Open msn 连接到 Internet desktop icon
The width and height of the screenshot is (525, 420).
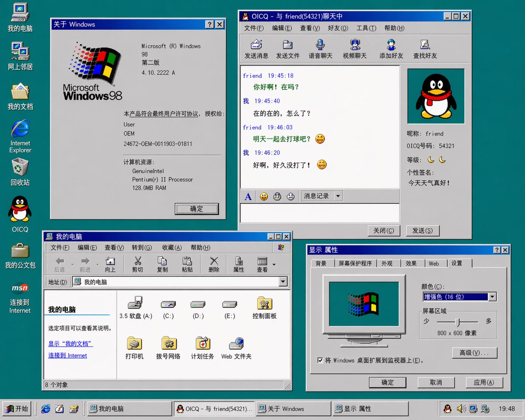pos(20,297)
